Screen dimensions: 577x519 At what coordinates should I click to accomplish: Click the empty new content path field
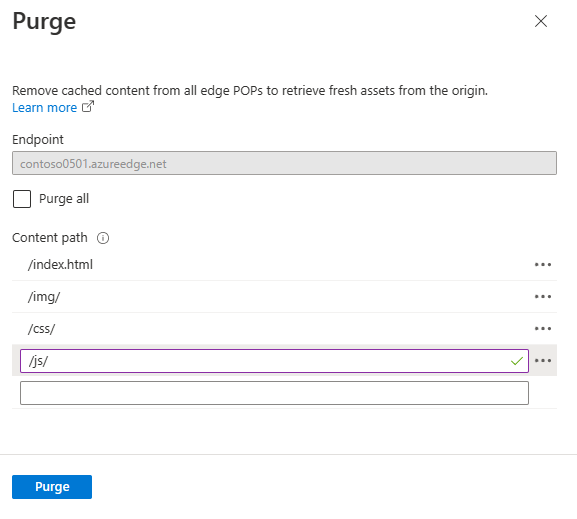pyautogui.click(x=274, y=393)
